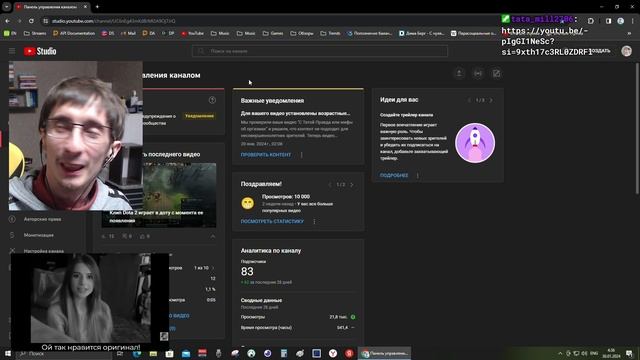The height and width of the screenshot is (360, 640).
Task: Open the Windows notification center icon
Action: tap(629, 353)
